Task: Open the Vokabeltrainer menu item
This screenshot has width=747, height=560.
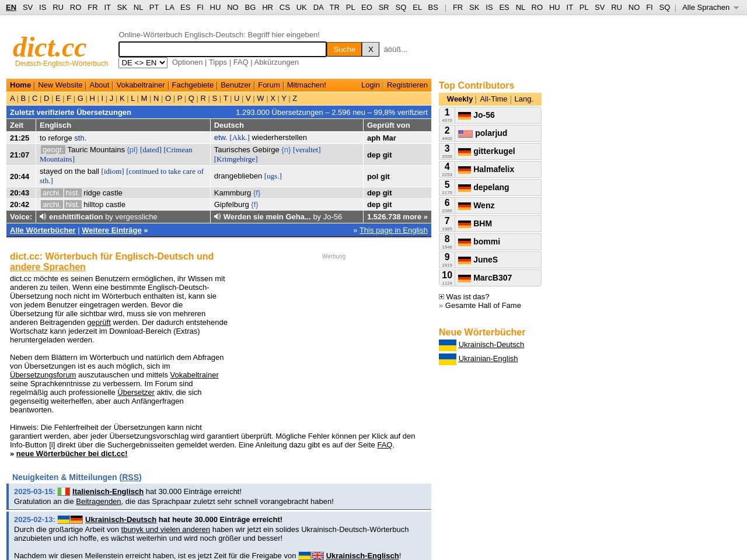Action: click(141, 85)
